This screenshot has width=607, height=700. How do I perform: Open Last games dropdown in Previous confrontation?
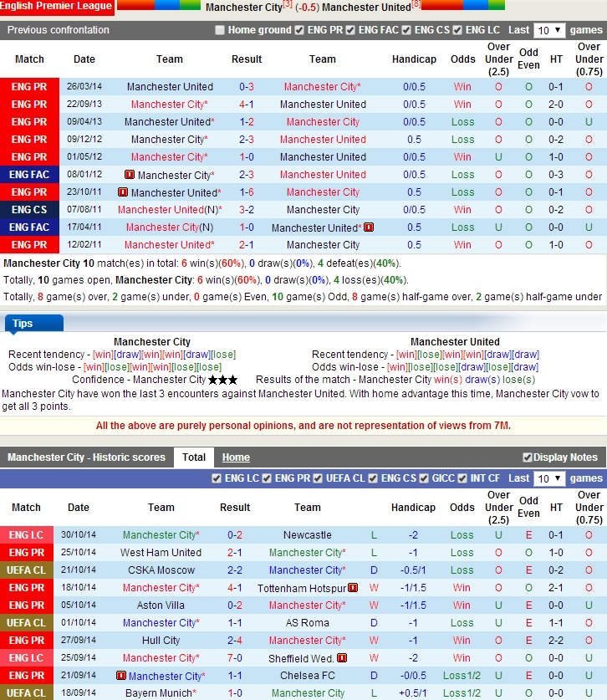(549, 30)
